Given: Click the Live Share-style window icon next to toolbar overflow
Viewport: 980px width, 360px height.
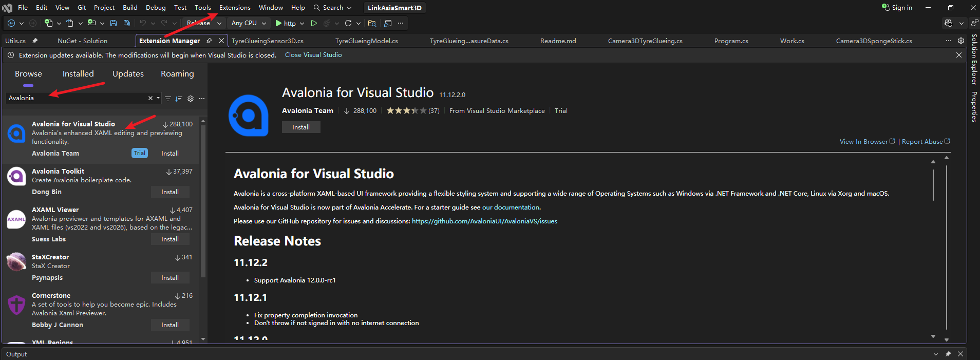Looking at the screenshot, I should (388, 23).
